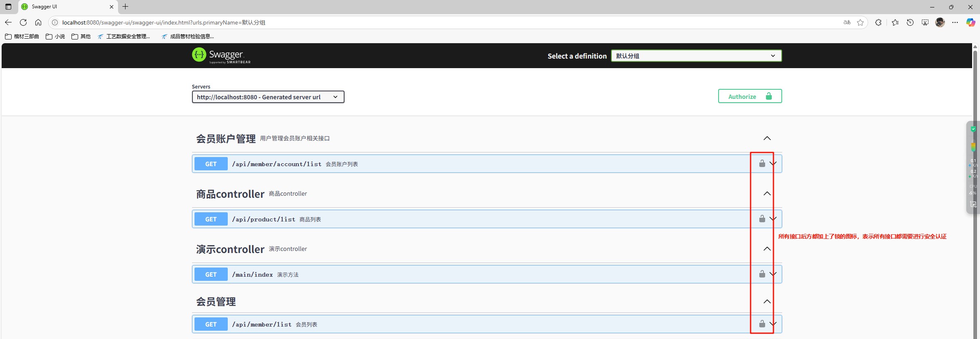Open the Servers URL dropdown
The height and width of the screenshot is (339, 980).
point(268,97)
